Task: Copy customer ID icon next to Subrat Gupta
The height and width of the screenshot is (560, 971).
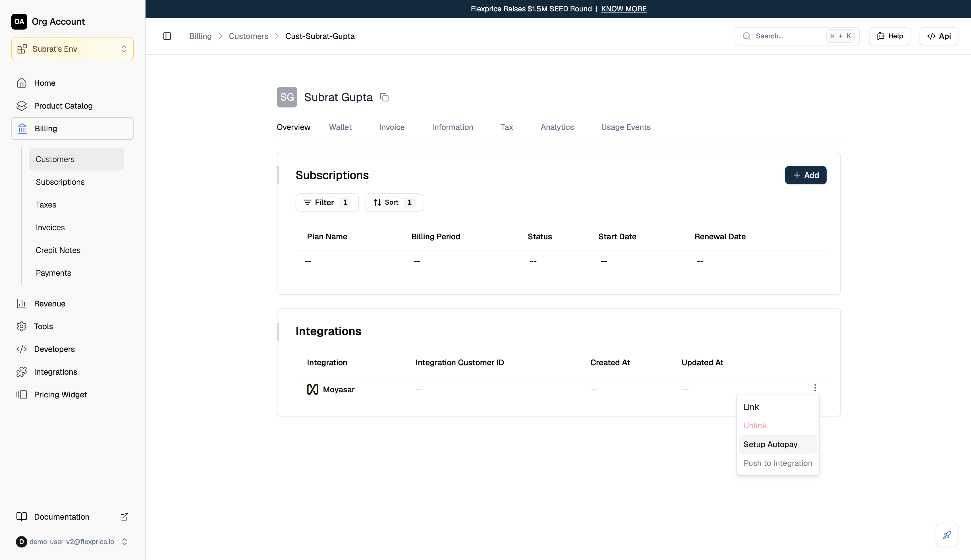Action: pos(384,97)
